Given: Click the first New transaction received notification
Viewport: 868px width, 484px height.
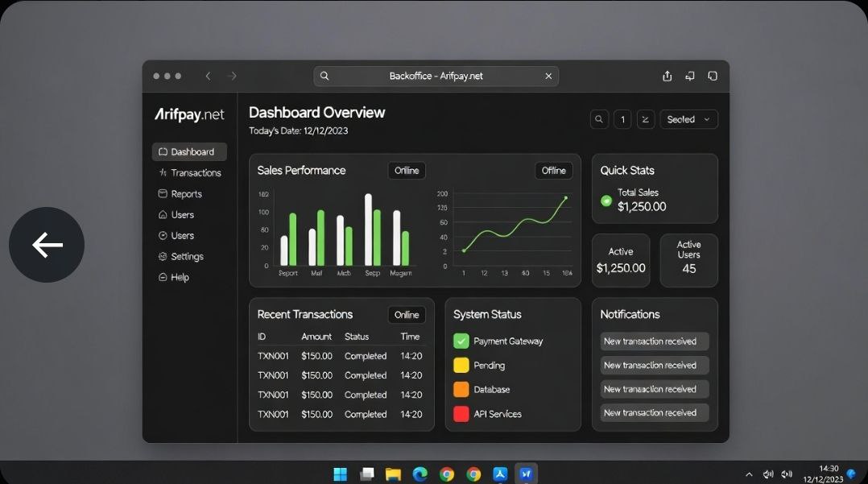Looking at the screenshot, I should pos(655,341).
